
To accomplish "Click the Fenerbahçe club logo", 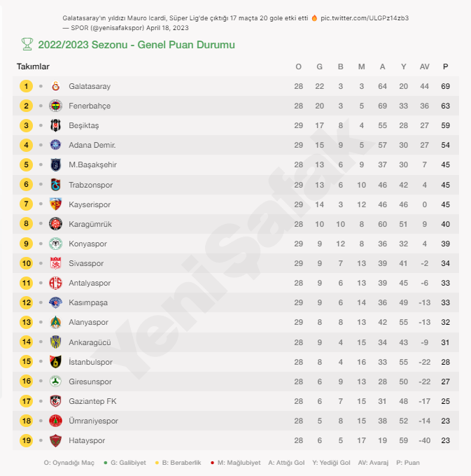I will click(55, 106).
